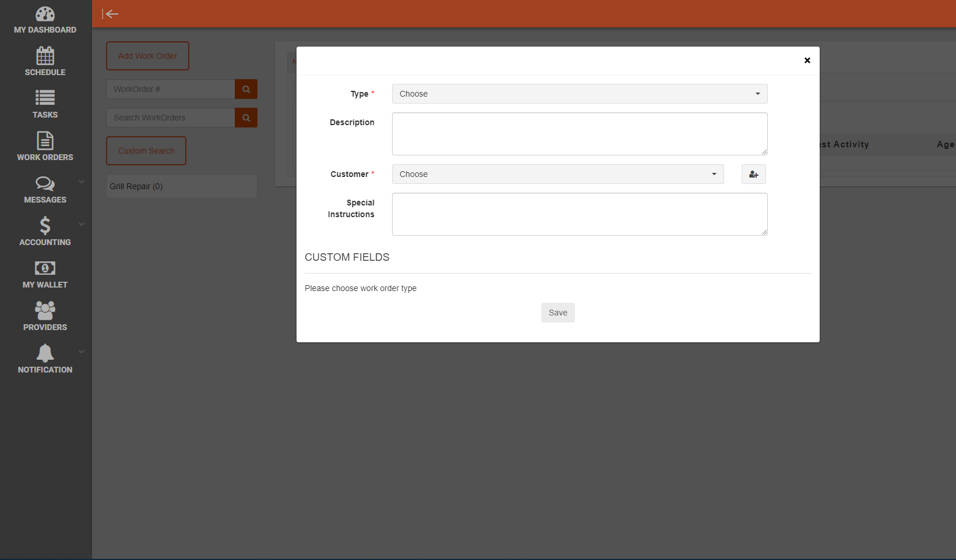Open Work Orders document icon
Image resolution: width=956 pixels, height=560 pixels.
click(x=45, y=141)
